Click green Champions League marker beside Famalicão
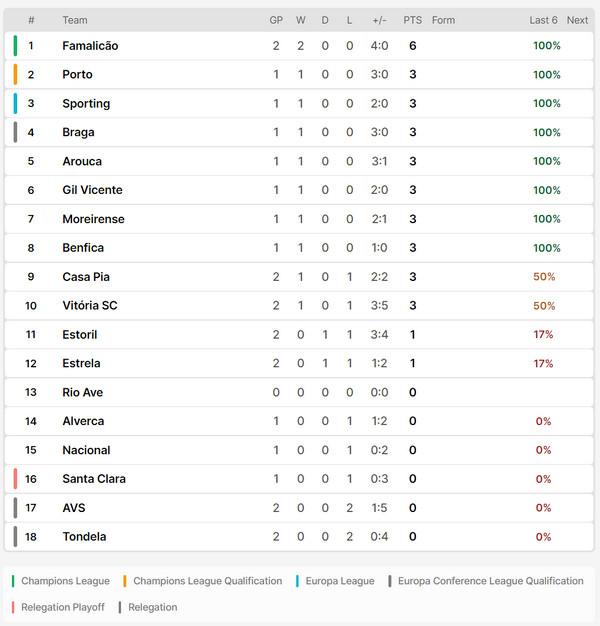 [x=15, y=46]
